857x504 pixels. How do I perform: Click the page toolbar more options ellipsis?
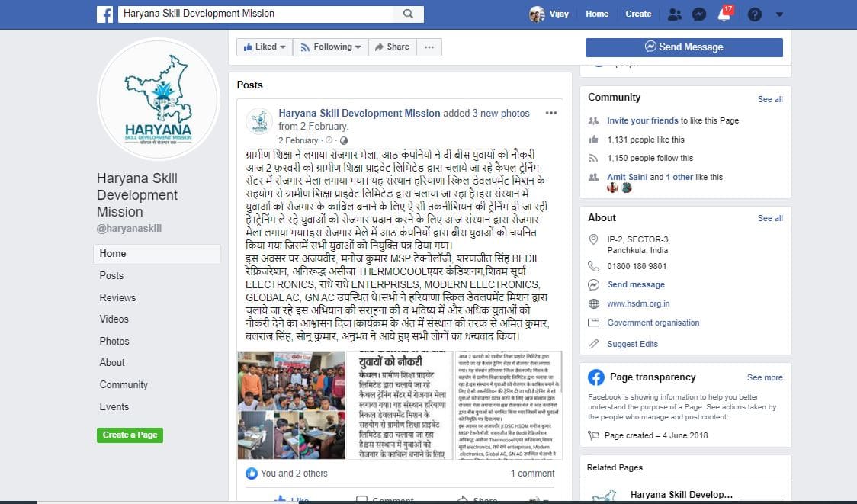point(429,47)
